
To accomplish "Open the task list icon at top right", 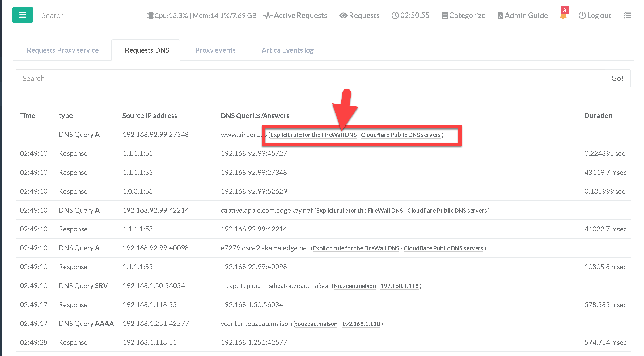I will tap(627, 15).
